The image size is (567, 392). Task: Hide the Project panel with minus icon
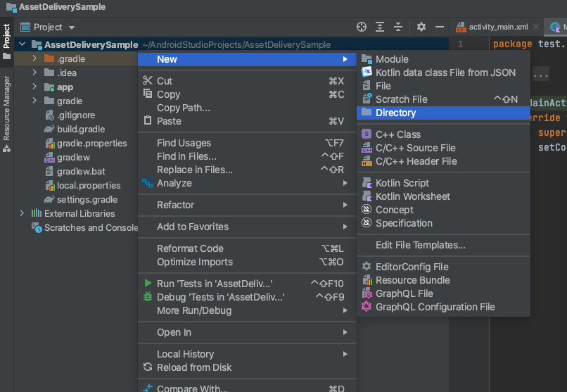[x=440, y=27]
